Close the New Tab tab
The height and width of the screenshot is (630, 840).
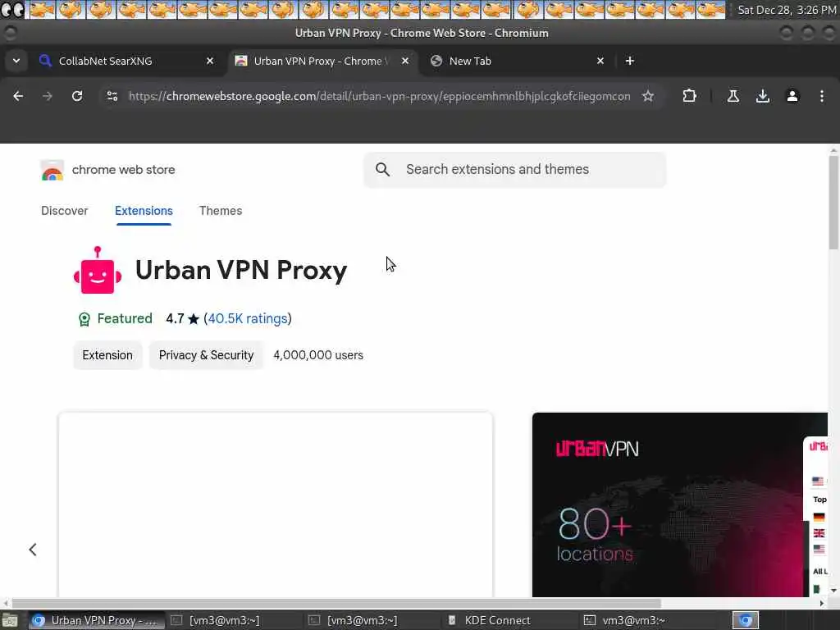(x=600, y=61)
